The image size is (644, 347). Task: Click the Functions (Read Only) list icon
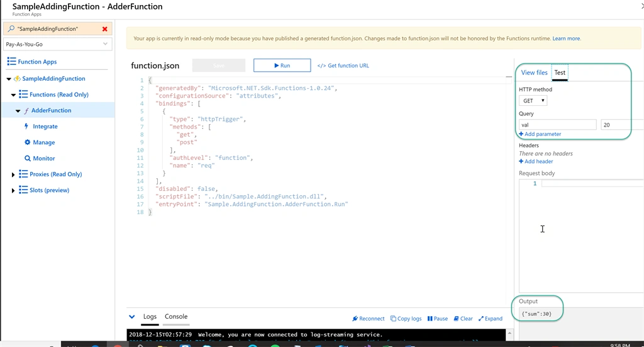click(23, 94)
